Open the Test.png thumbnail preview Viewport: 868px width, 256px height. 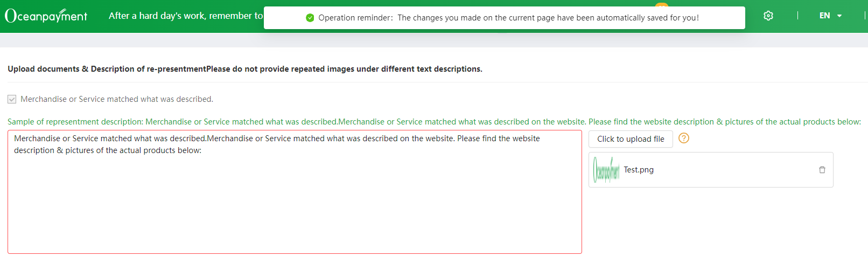pyautogui.click(x=606, y=170)
